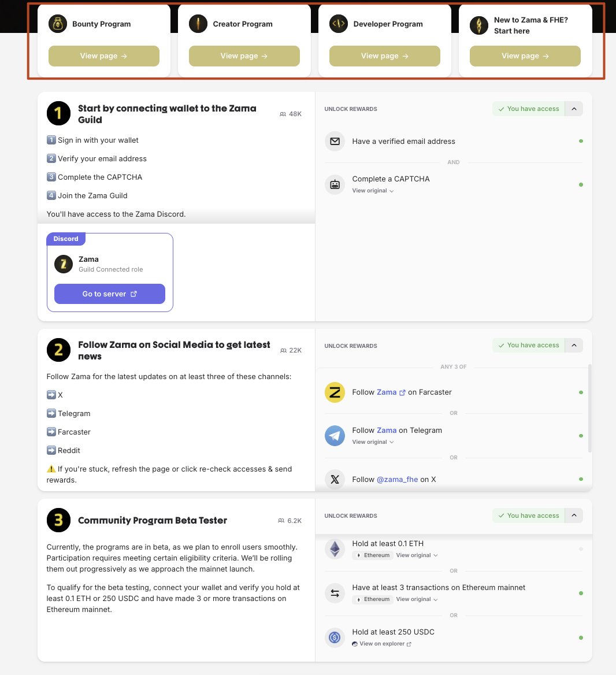Viewport: 616px width, 675px height.
Task: Collapse the Beta Tester rewards panel chevron
Action: [x=574, y=515]
